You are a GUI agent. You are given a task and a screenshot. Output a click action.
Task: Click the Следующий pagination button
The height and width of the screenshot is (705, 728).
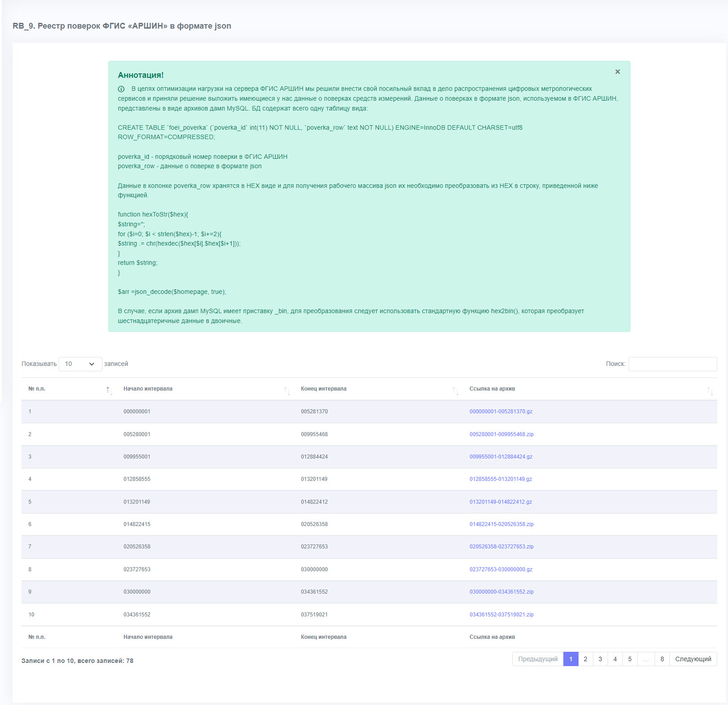click(693, 659)
